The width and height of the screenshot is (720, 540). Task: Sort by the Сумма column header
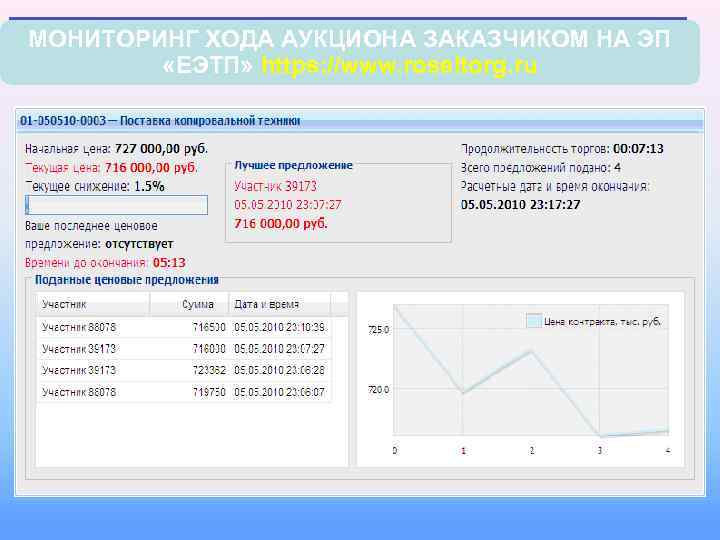coord(189,304)
